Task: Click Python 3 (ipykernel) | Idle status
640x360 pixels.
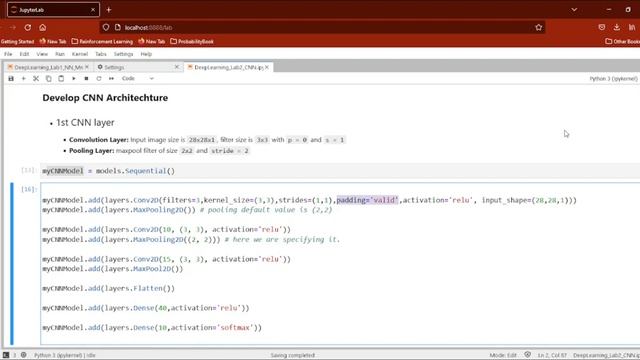Action: (x=64, y=355)
